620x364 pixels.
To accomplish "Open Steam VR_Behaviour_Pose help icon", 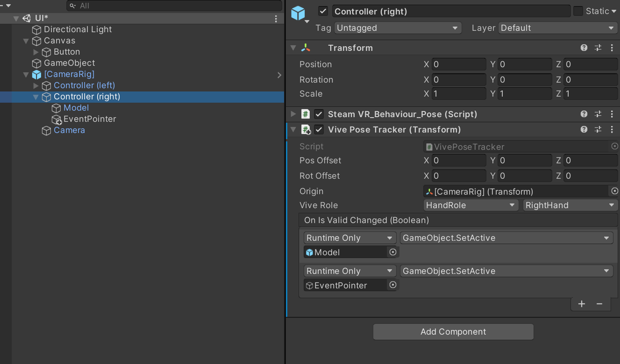I will (584, 114).
